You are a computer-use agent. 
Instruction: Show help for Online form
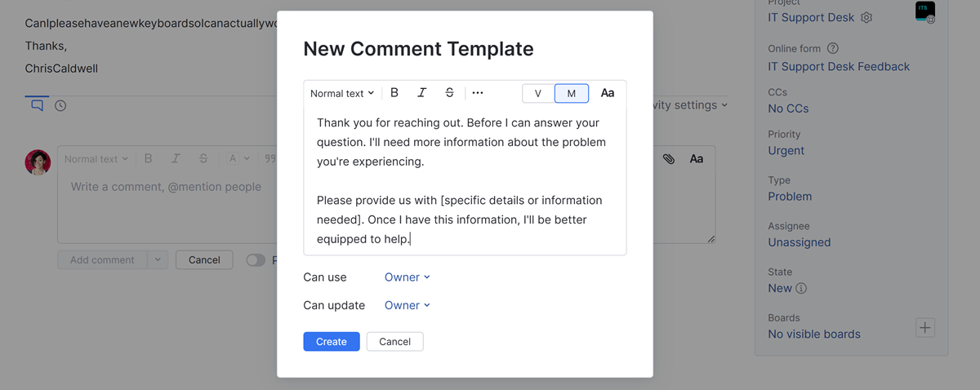click(833, 49)
